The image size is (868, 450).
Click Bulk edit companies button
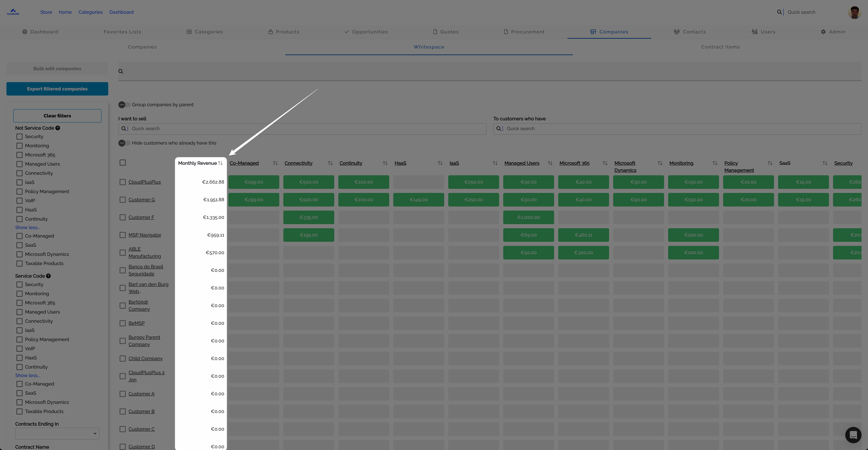coord(57,69)
